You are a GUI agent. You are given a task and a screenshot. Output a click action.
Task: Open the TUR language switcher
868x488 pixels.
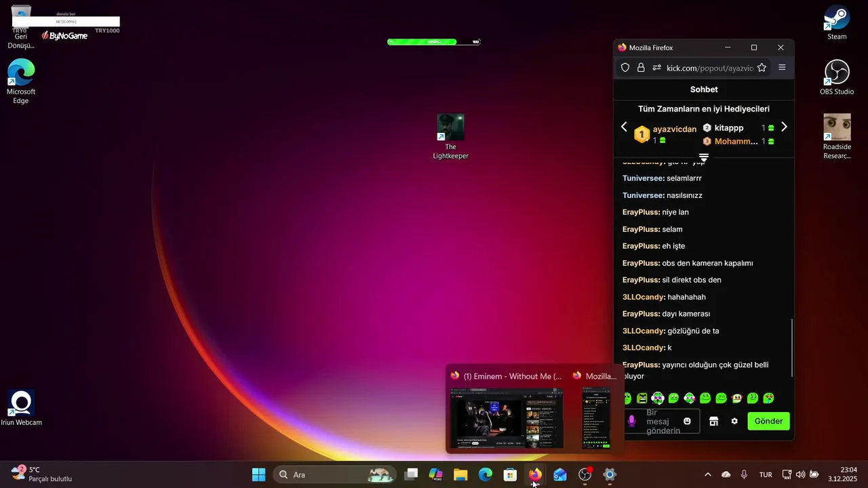click(x=766, y=474)
